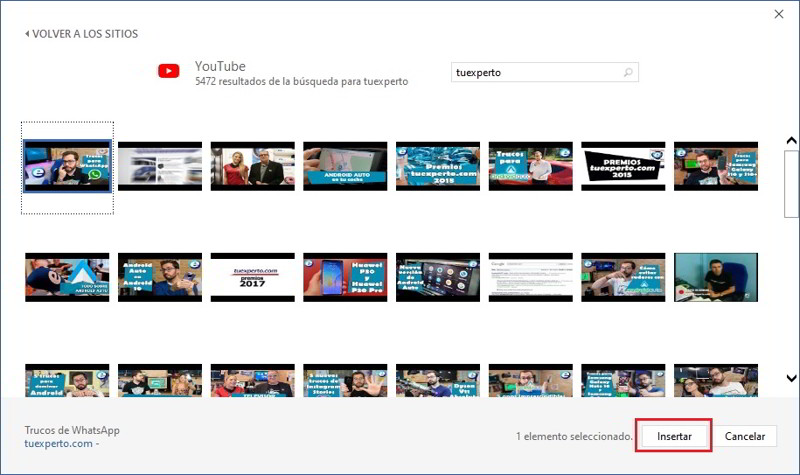Close the insert video dialog

[x=778, y=13]
